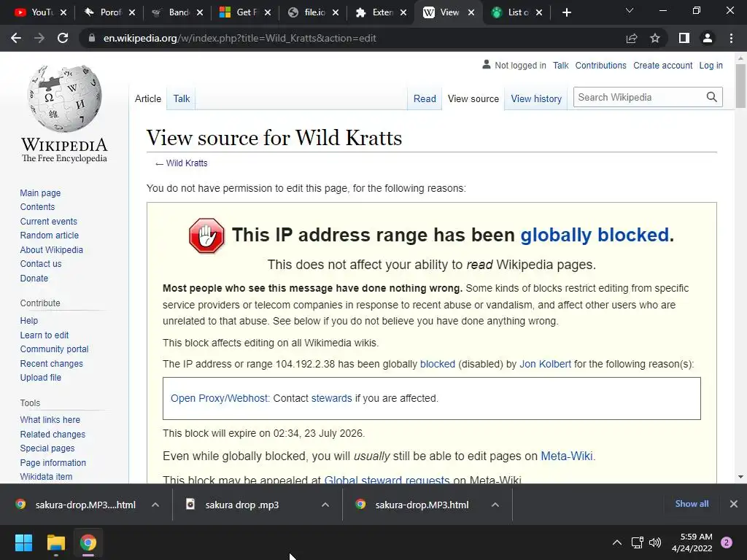Bookmark this page with the star icon
The height and width of the screenshot is (560, 747).
point(655,38)
